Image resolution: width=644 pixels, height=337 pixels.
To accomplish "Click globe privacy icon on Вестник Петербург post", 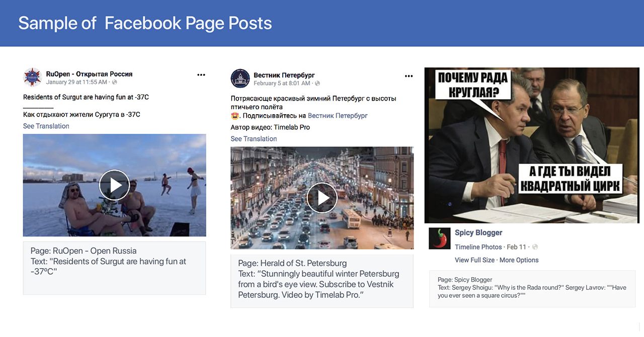I will 317,83.
